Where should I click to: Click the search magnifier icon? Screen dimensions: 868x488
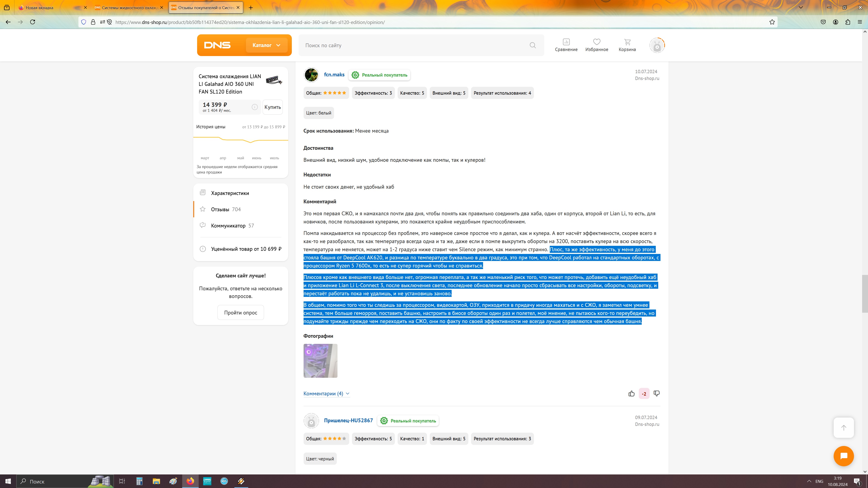pos(532,45)
